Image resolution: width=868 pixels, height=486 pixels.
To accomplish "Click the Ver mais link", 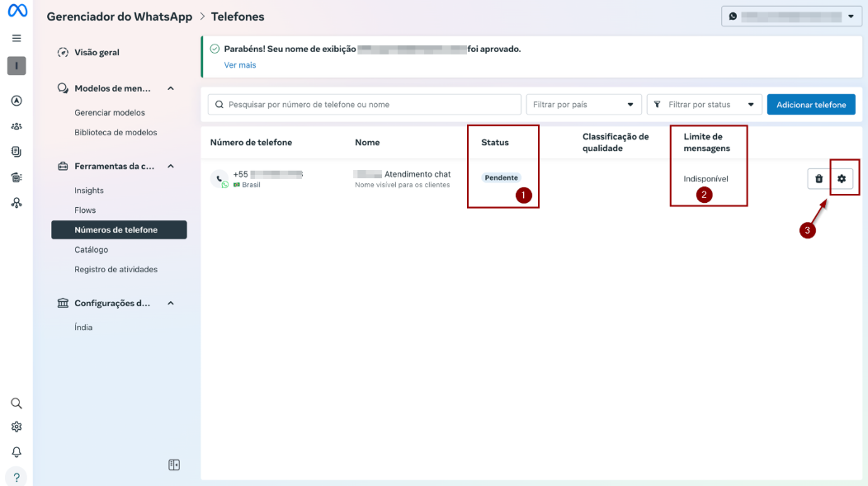I will pyautogui.click(x=240, y=65).
